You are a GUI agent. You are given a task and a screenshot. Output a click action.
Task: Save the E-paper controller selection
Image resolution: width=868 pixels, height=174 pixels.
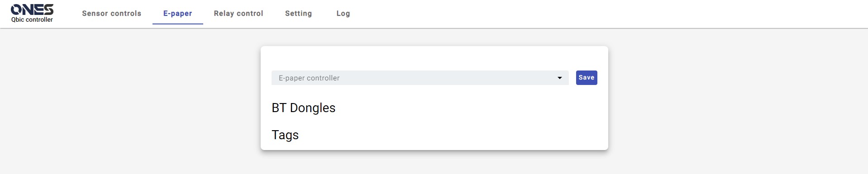click(587, 78)
